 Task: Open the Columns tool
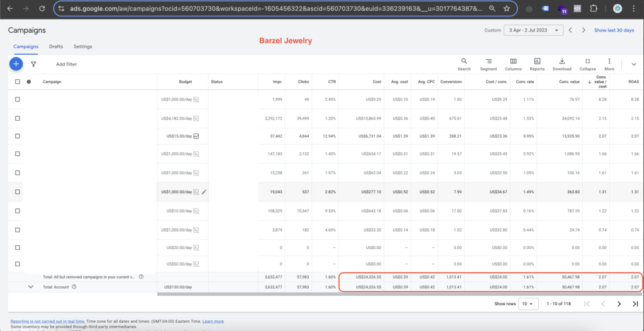pyautogui.click(x=513, y=64)
